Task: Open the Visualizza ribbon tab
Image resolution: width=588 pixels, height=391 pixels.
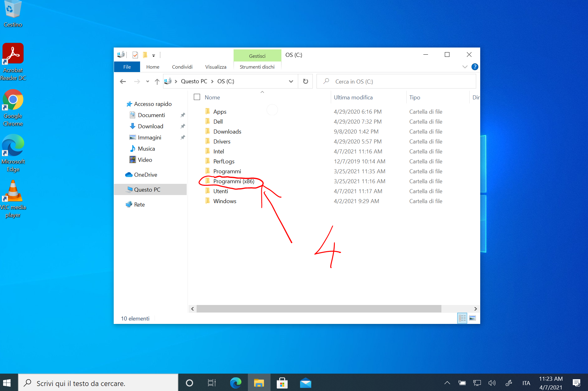Action: coord(216,67)
